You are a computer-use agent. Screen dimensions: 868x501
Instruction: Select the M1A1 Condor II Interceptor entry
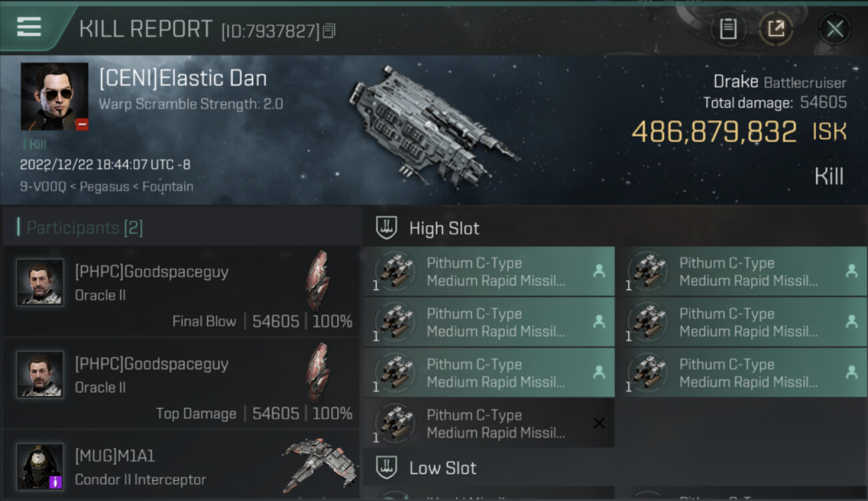click(182, 466)
